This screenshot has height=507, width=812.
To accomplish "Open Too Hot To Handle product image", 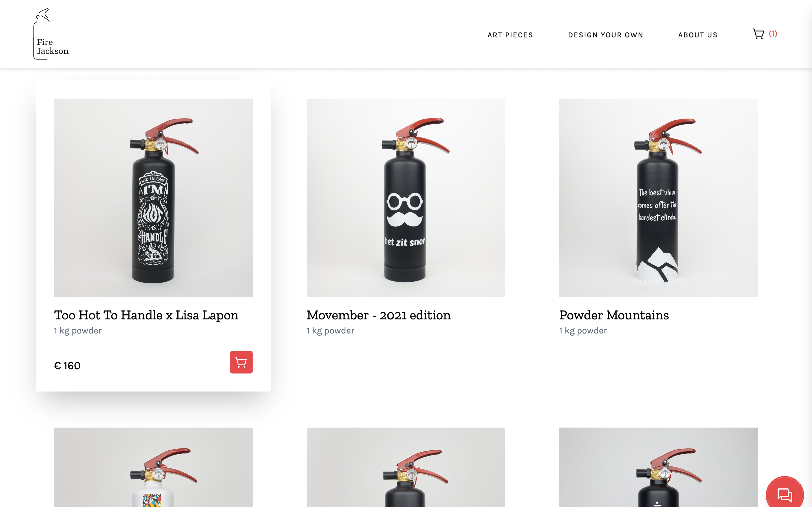I will (153, 197).
